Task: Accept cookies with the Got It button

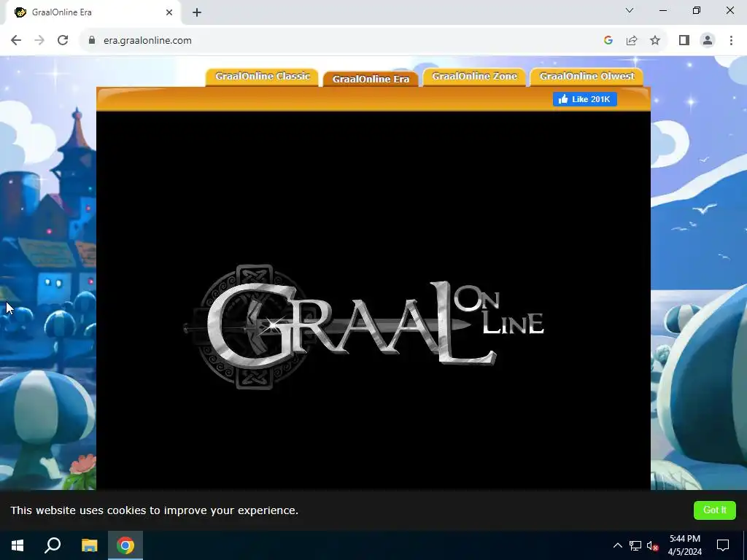Action: click(715, 510)
